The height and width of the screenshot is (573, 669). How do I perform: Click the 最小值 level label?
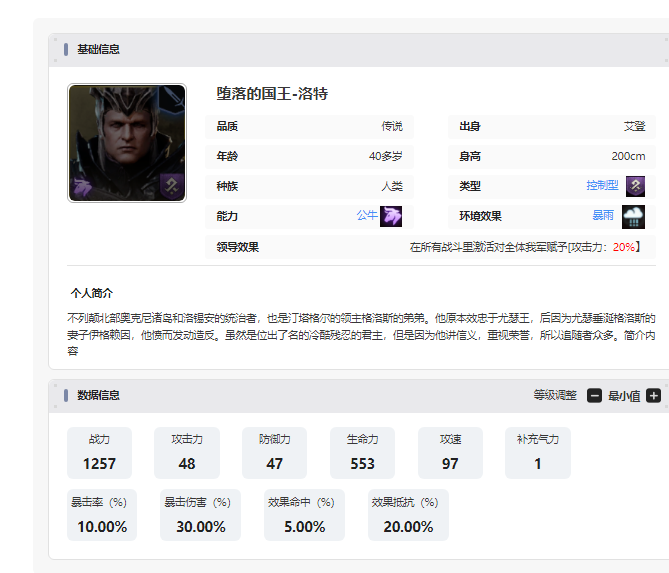point(624,396)
